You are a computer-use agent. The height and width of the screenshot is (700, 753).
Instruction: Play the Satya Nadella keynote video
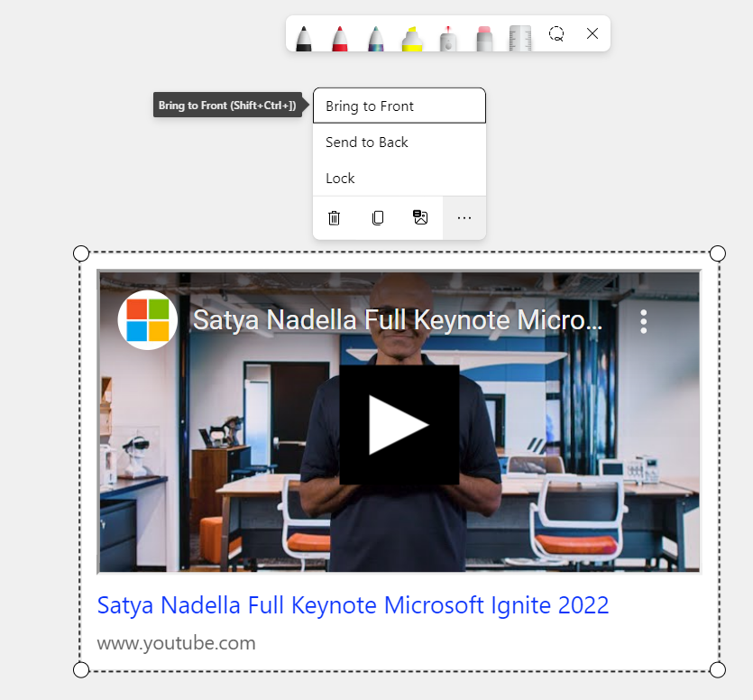399,425
